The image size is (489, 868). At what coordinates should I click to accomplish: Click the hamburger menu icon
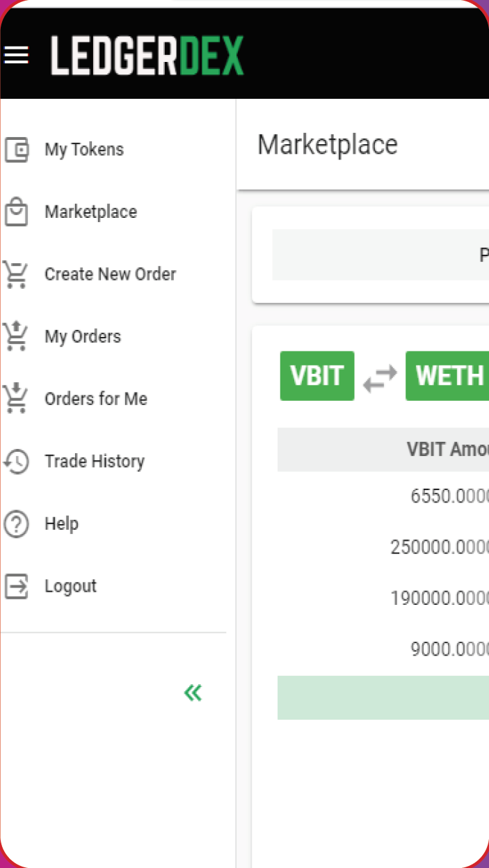coord(16,55)
